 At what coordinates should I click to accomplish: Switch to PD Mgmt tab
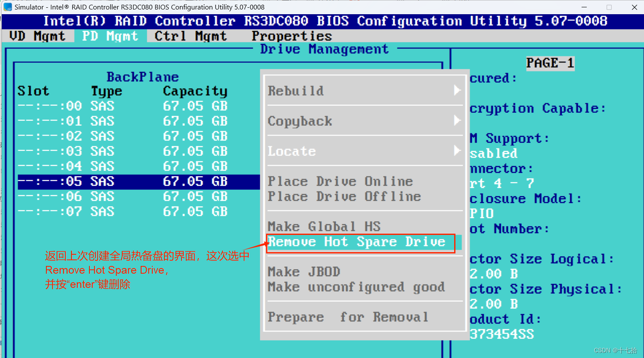[110, 36]
